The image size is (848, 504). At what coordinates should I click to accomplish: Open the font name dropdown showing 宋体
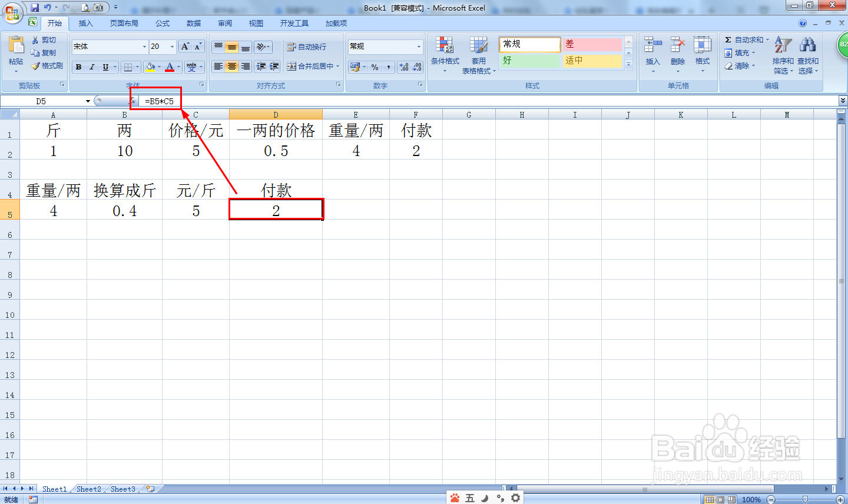point(109,47)
